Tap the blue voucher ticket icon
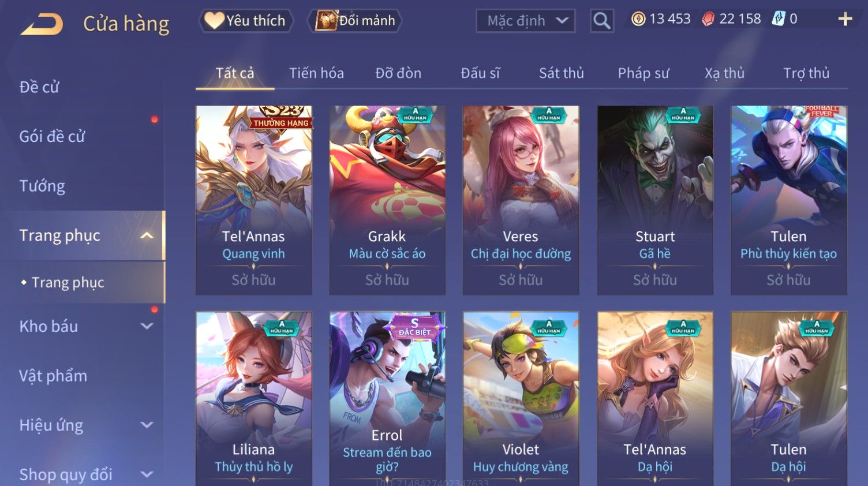Image resolution: width=868 pixels, height=486 pixels. (779, 19)
